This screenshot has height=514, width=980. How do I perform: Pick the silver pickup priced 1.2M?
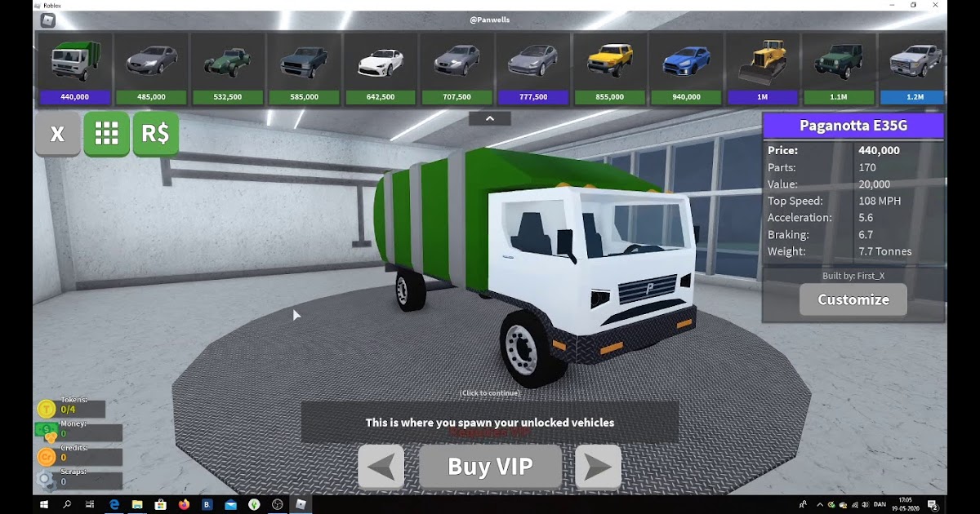click(912, 70)
